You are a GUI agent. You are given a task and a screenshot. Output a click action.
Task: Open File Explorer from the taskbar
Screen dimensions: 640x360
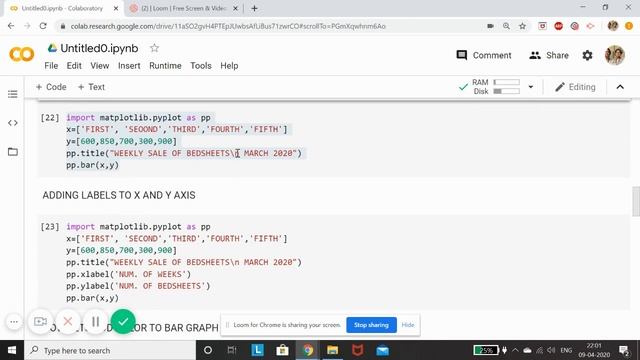[x=332, y=350]
